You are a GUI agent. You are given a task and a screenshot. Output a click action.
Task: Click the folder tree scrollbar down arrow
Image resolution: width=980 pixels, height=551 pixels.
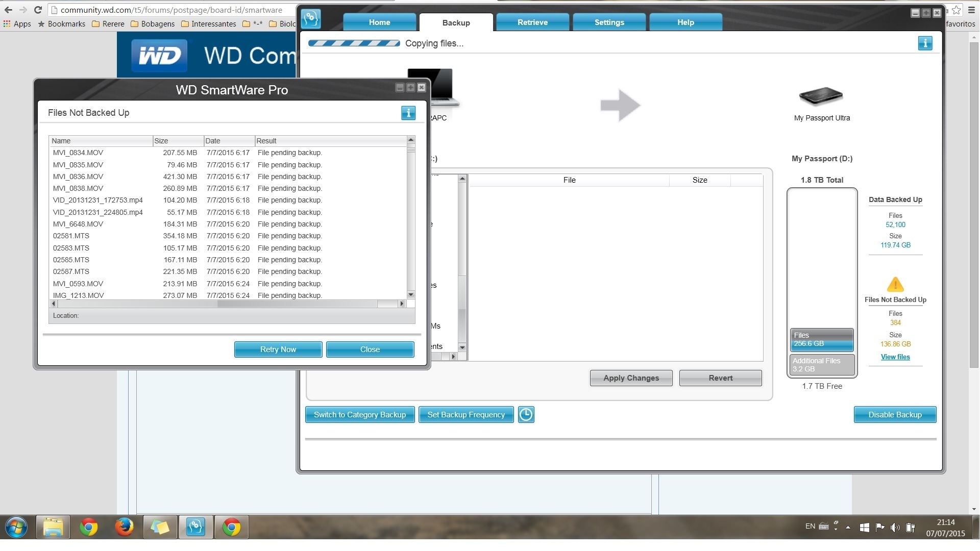[x=462, y=347]
